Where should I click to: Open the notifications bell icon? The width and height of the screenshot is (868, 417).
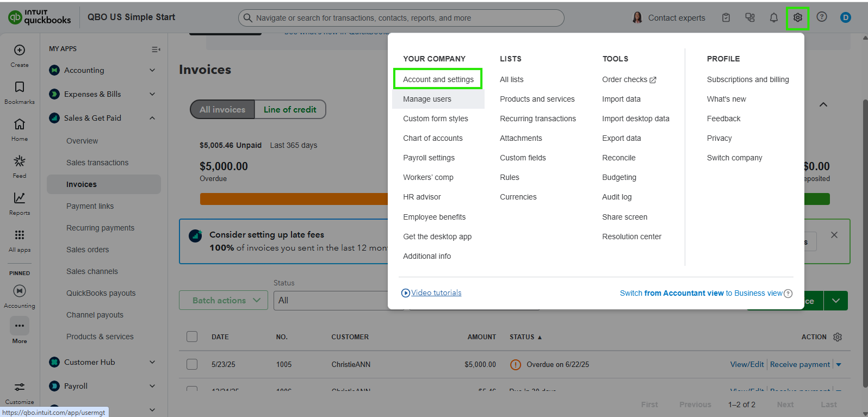[x=773, y=17]
